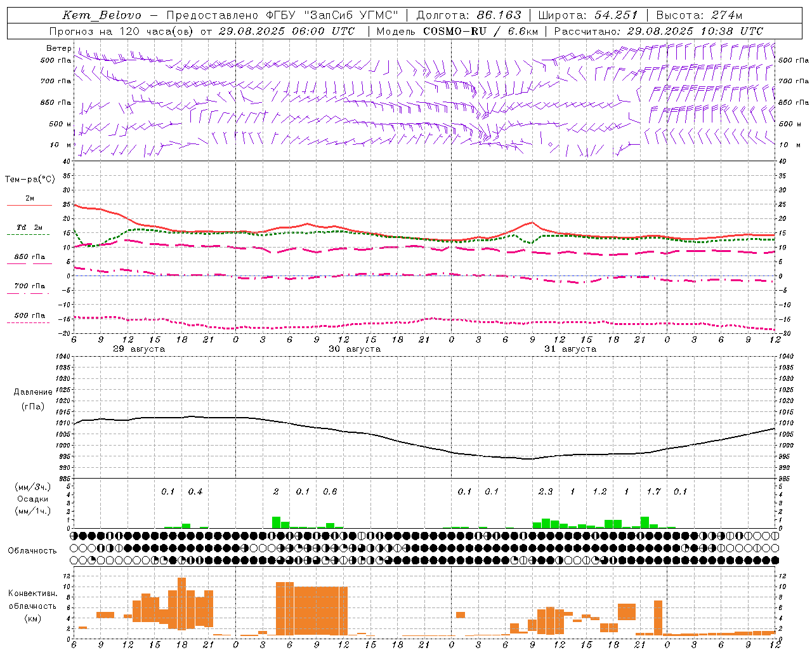
Task: Click the "Конвективн." convective cloud label
Action: (x=33, y=594)
